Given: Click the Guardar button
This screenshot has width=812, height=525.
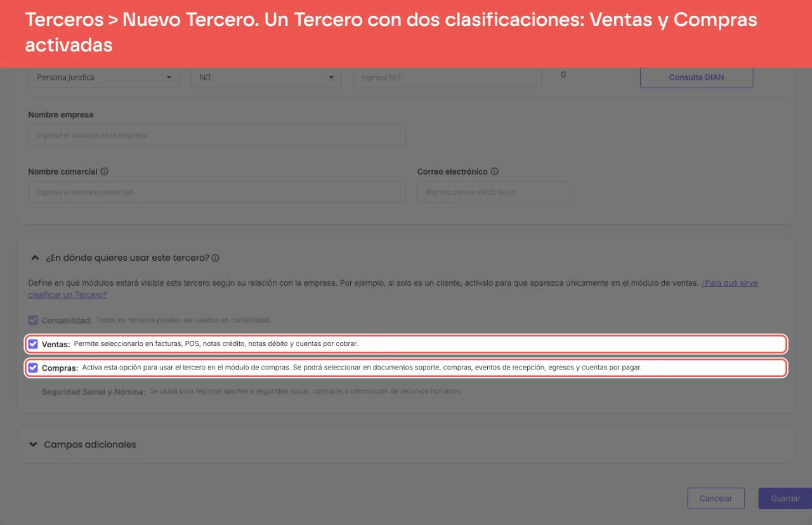Looking at the screenshot, I should click(785, 498).
